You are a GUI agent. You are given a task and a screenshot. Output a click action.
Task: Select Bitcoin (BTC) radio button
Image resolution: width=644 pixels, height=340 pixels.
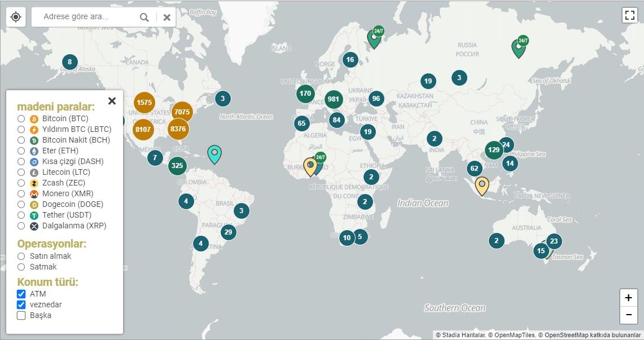(21, 119)
